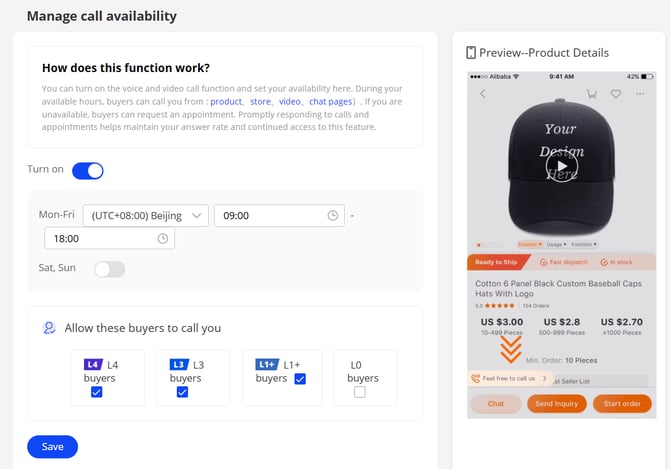Check the L0 buyers checkbox
670x469 pixels.
[360, 392]
